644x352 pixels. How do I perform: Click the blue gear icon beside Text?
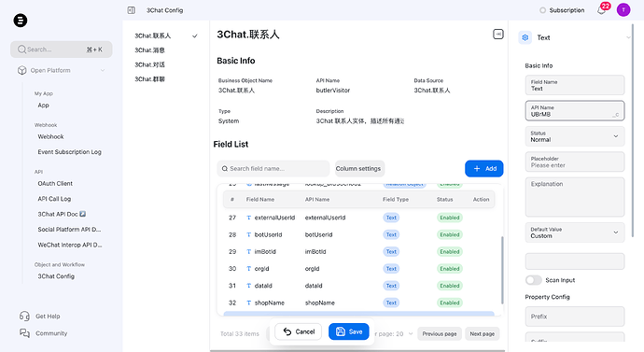[x=525, y=37]
